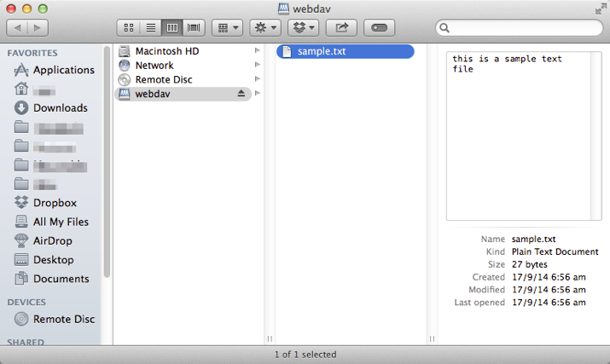This screenshot has height=364, width=610.
Task: Select the webdav volume in the column
Action: pos(183,94)
